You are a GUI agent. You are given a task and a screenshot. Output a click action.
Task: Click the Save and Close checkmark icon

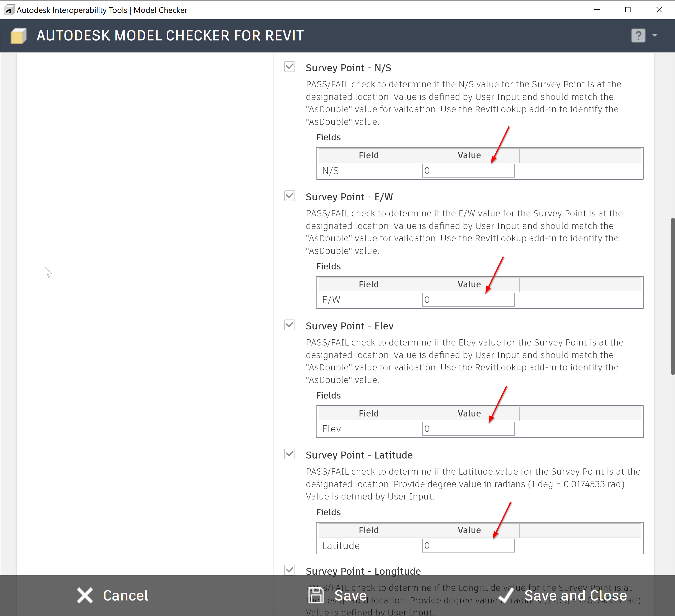point(506,595)
